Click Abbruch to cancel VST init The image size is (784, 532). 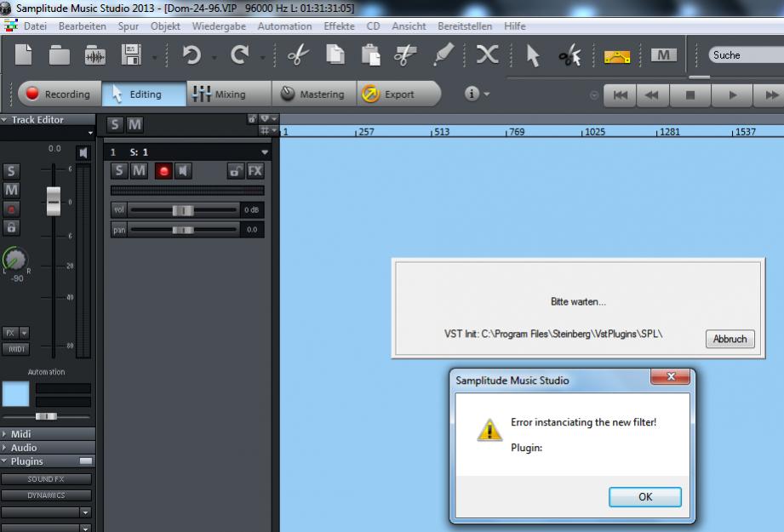click(730, 339)
